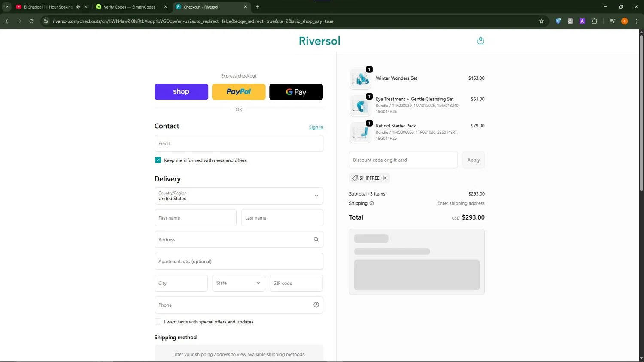Click Enter shipping address text
Viewport: 644px width, 362px height.
[x=461, y=203]
